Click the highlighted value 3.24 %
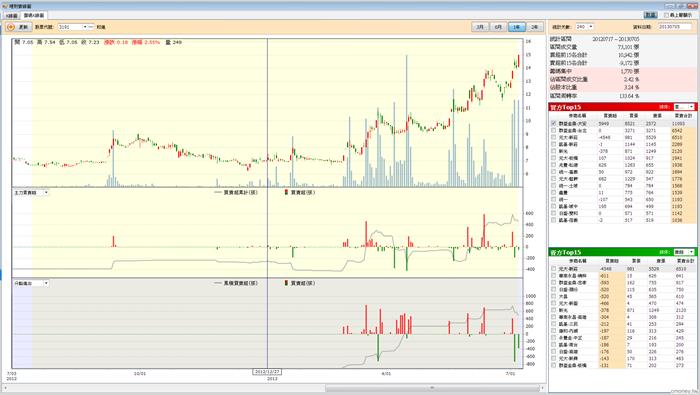This screenshot has height=395, width=700. click(x=631, y=87)
